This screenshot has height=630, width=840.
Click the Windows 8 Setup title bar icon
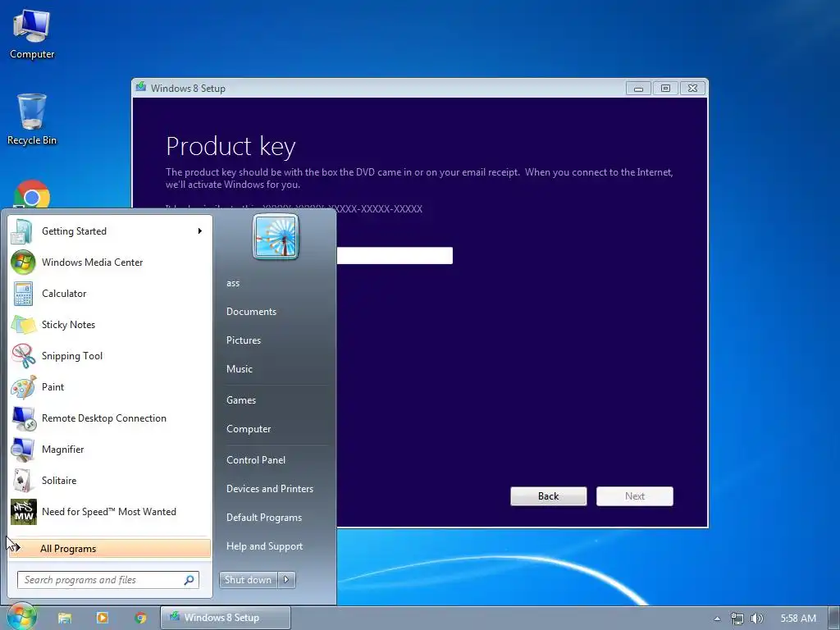point(141,87)
